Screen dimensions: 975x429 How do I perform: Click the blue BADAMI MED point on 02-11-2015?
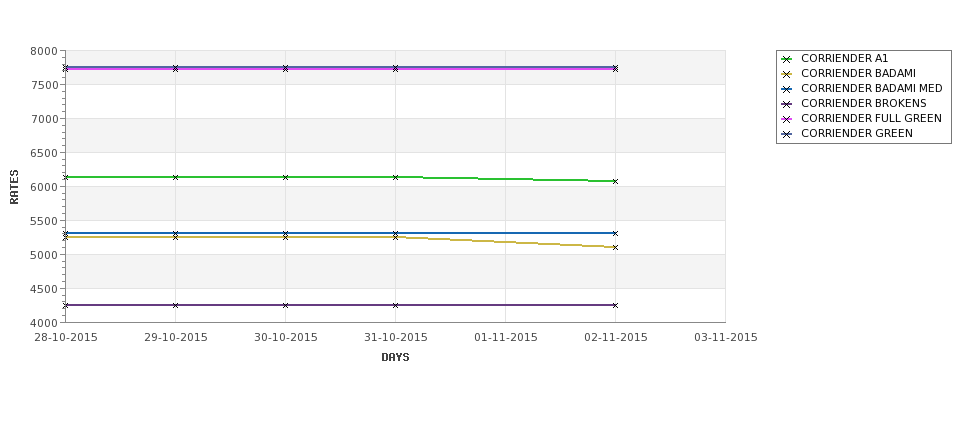(616, 233)
